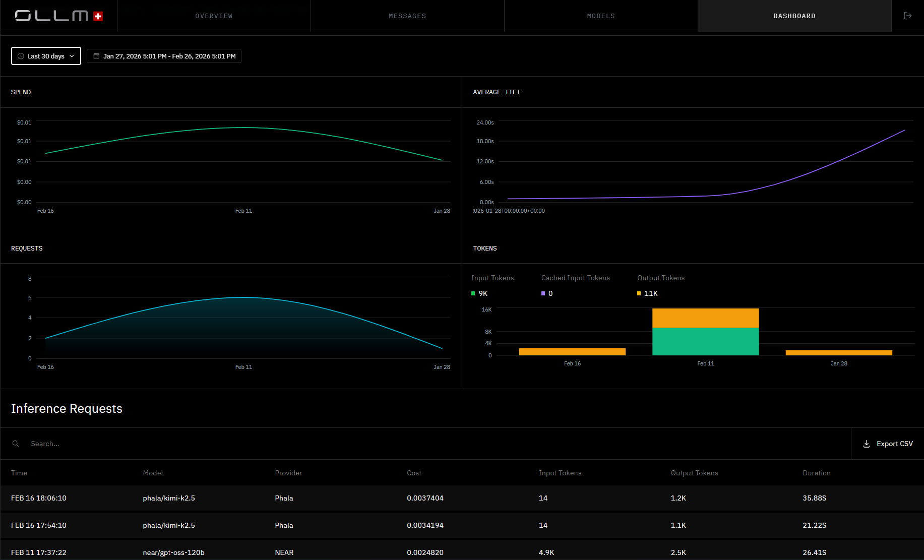Click the Feb 11 stacked token bar
Viewport: 924px width, 560px height.
point(705,333)
